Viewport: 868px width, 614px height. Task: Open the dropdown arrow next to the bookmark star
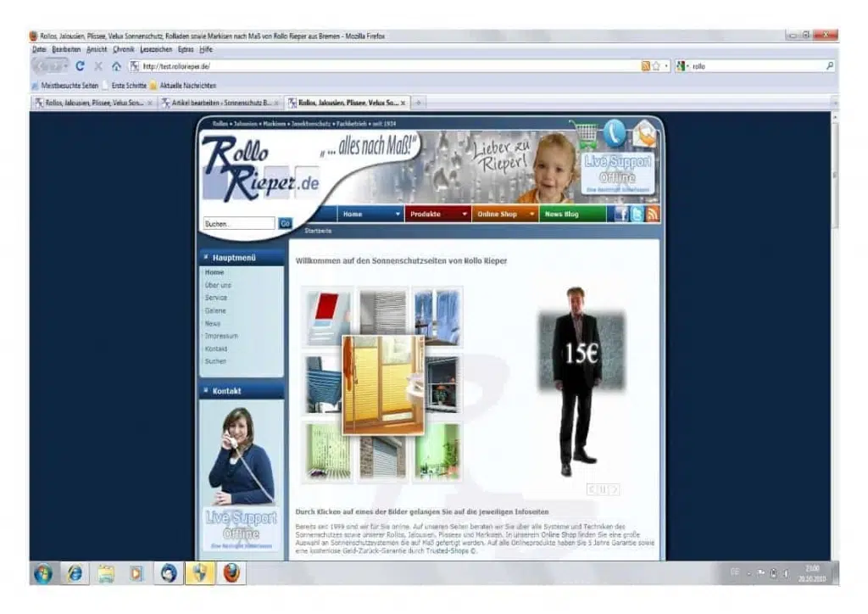[x=666, y=66]
